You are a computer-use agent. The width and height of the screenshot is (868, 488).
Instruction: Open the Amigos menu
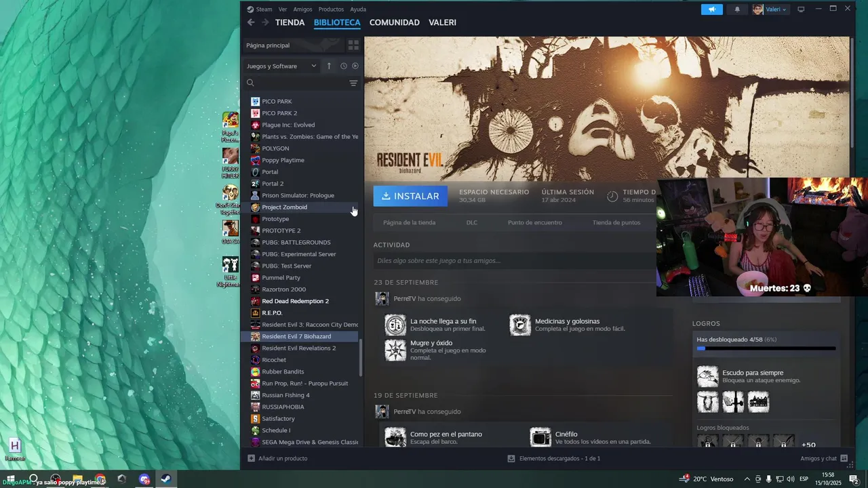point(302,9)
